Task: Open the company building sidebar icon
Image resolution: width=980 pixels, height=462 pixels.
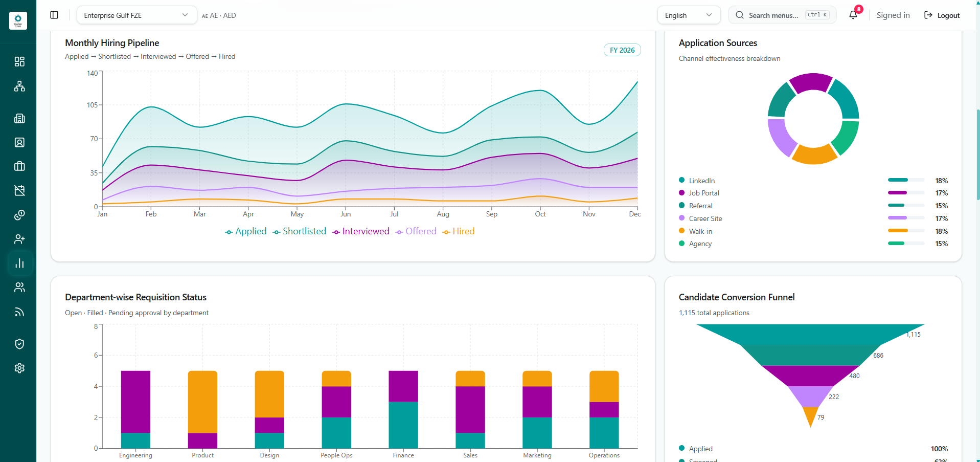Action: (19, 118)
